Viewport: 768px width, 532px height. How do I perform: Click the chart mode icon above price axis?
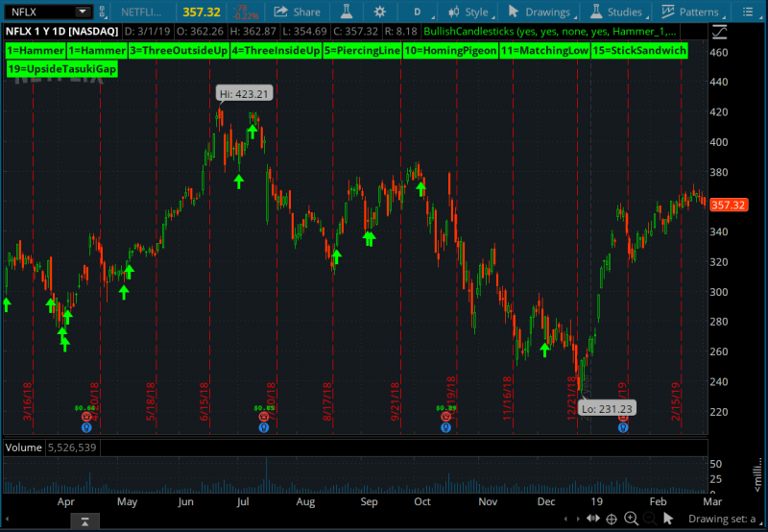point(719,33)
